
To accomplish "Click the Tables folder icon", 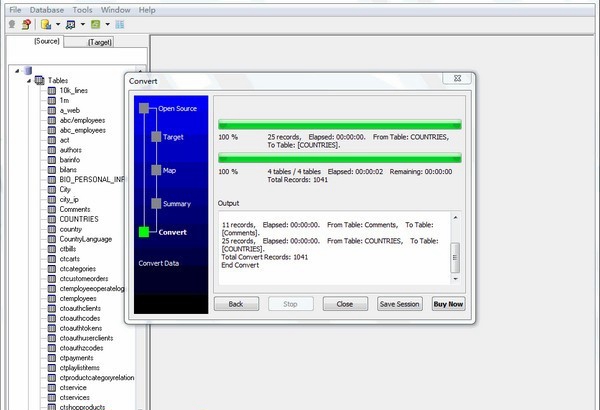I will (x=39, y=80).
